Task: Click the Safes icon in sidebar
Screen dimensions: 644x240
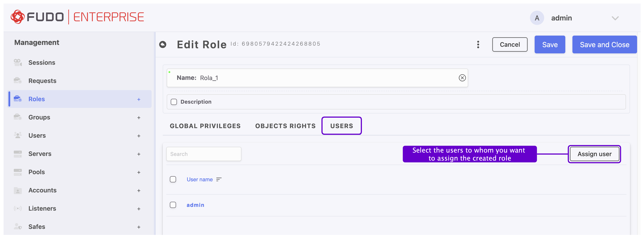Action: tap(18, 226)
